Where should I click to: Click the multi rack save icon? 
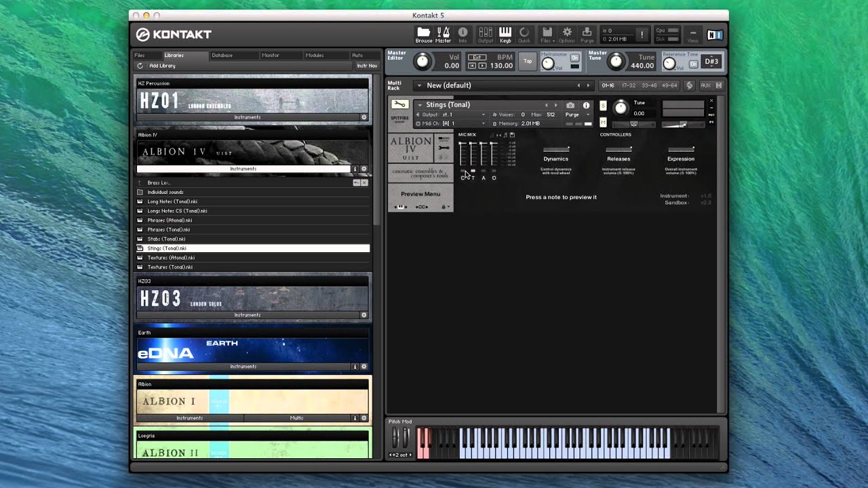pos(719,85)
